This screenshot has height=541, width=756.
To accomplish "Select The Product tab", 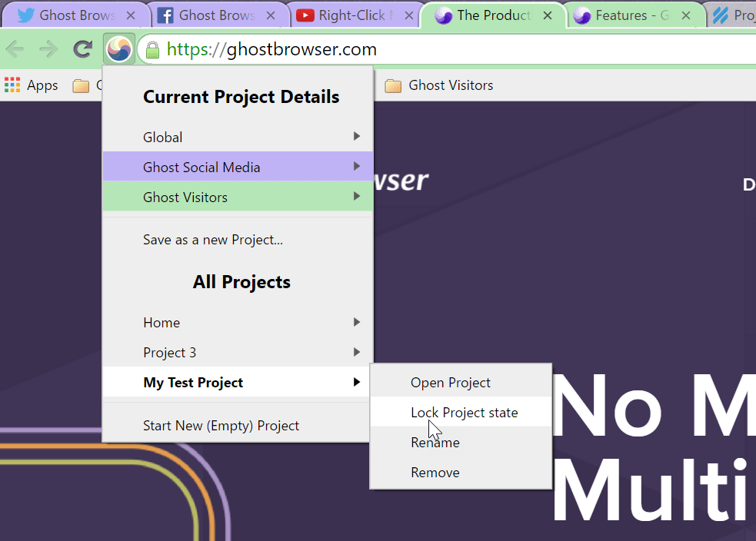I will [493, 16].
